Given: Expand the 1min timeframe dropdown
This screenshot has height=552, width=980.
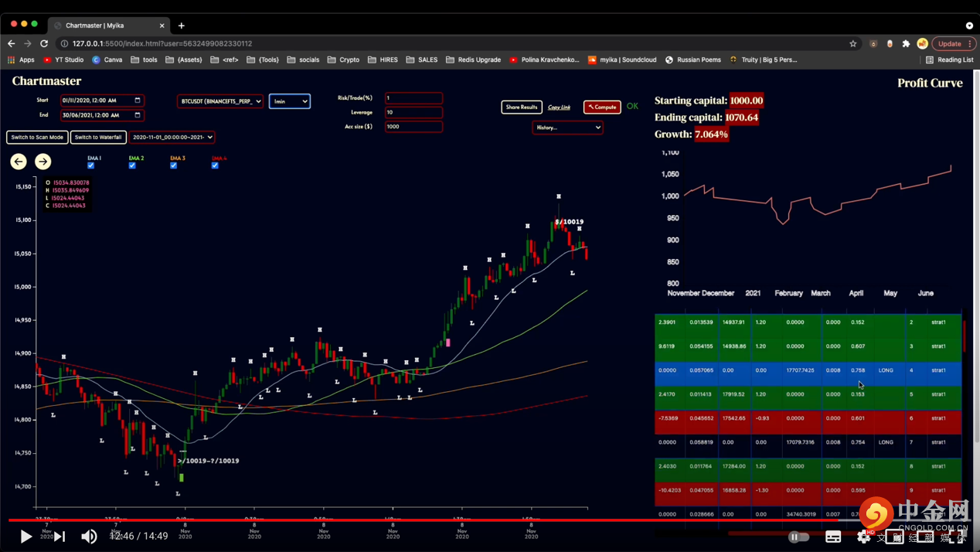Looking at the screenshot, I should 290,101.
